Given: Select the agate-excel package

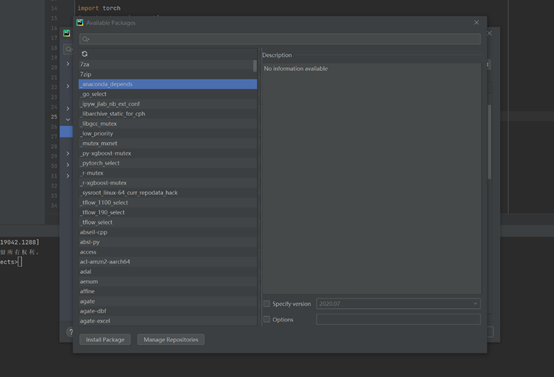Looking at the screenshot, I should [167, 320].
